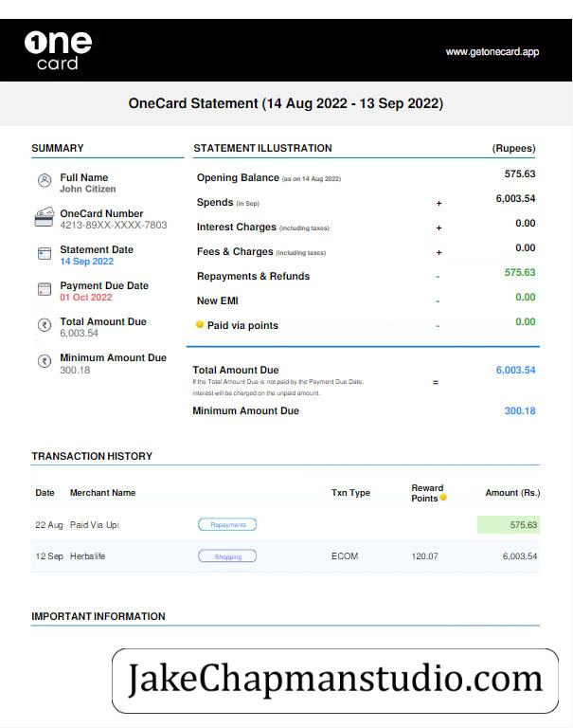
Task: Click the Repayments tag on Paid Via Upi
Action: point(227,524)
